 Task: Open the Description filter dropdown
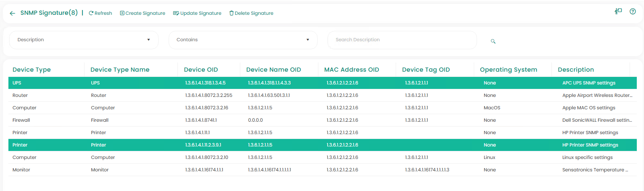pyautogui.click(x=84, y=40)
